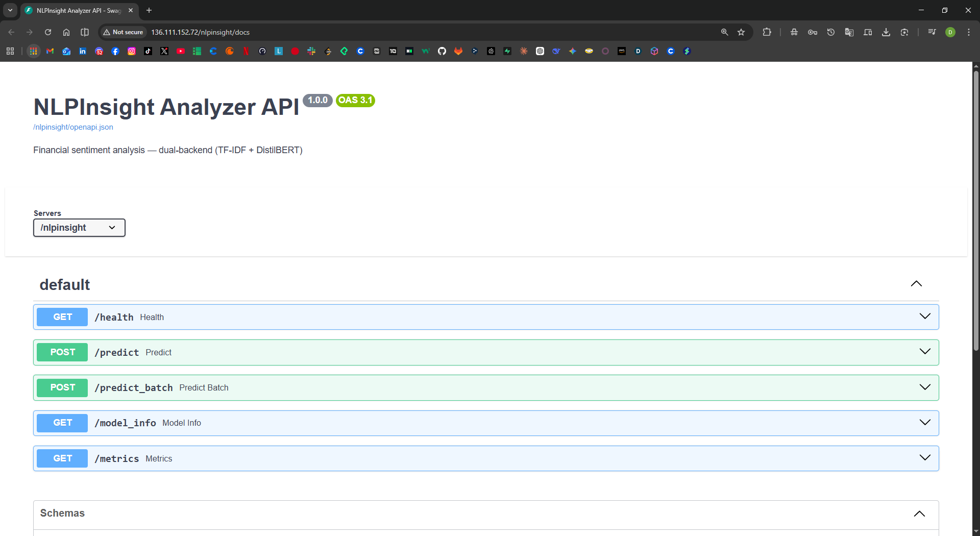Screen dimensions: 980x536
Task: Click the YouTube bookmark icon
Action: tap(181, 51)
